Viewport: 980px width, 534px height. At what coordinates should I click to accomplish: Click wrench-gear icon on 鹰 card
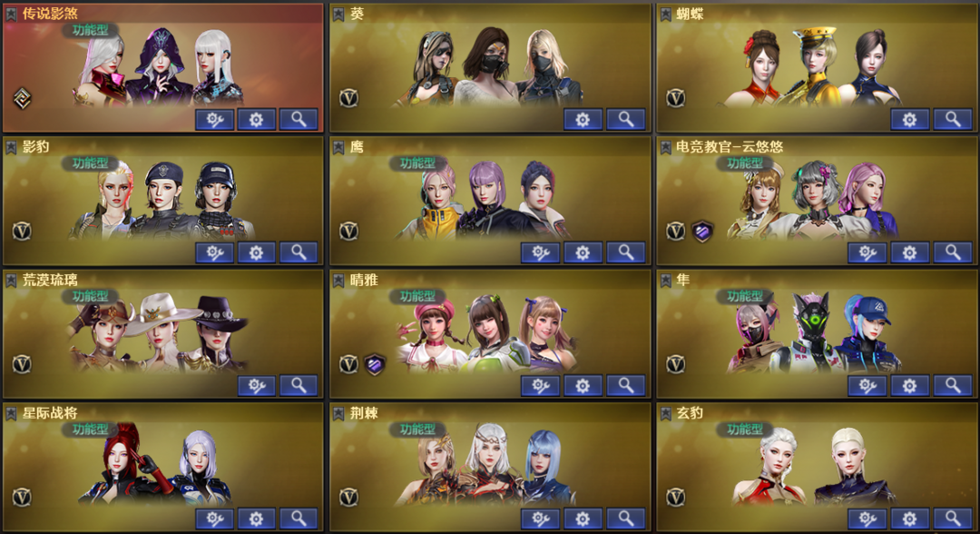(x=540, y=252)
